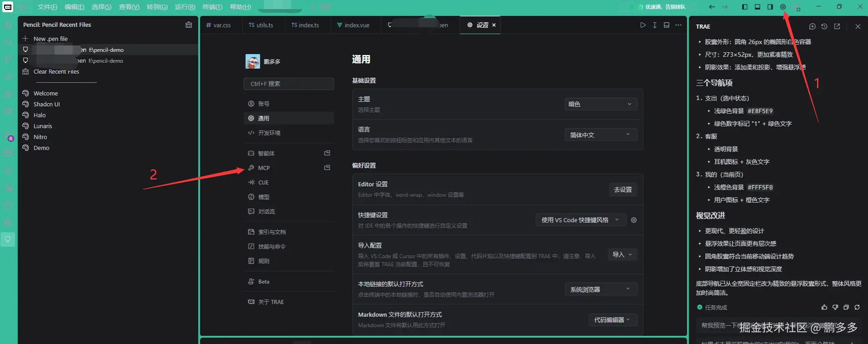This screenshot has width=868, height=344.
Task: Open settings via title bar gear icon
Action: coord(783,7)
